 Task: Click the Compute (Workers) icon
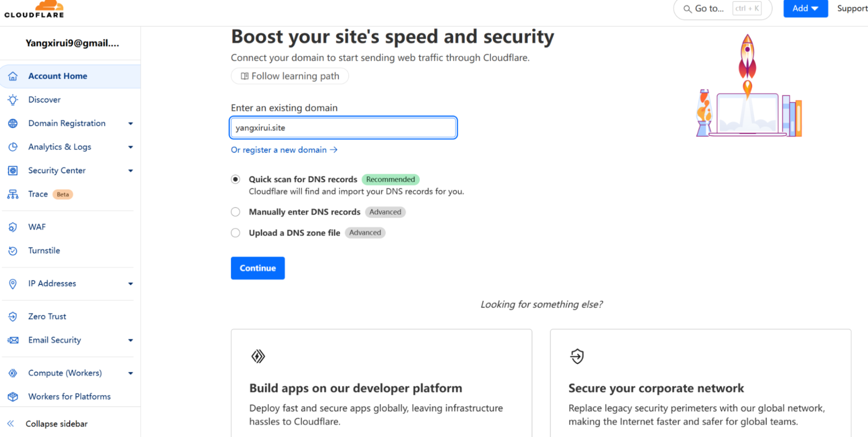(13, 373)
